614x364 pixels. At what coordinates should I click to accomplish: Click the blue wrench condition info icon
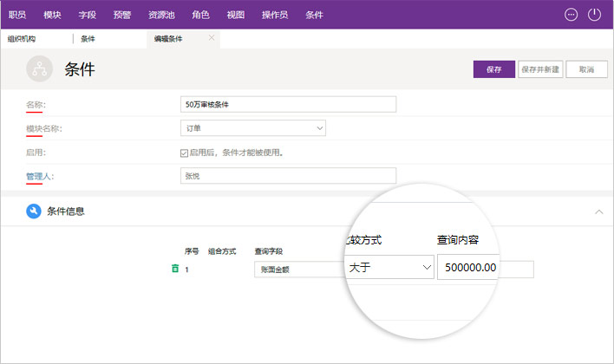(34, 211)
